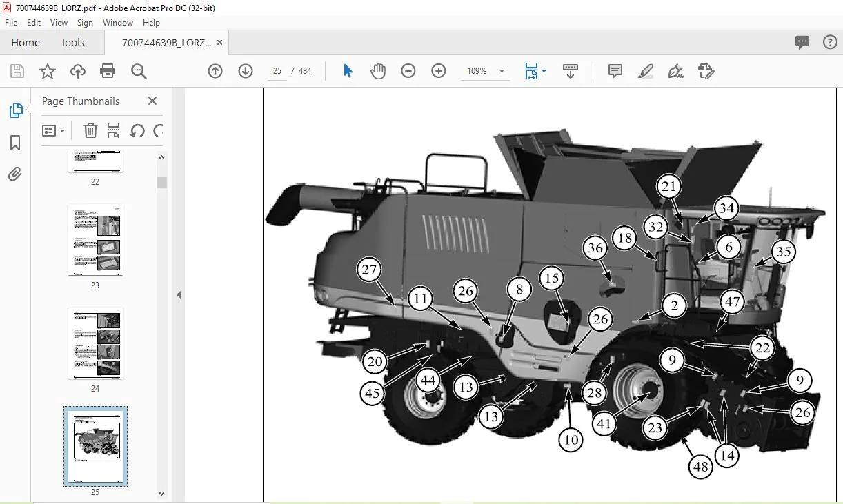843x504 pixels.
Task: Open thumbnail options dropdown menu
Action: pyautogui.click(x=54, y=130)
